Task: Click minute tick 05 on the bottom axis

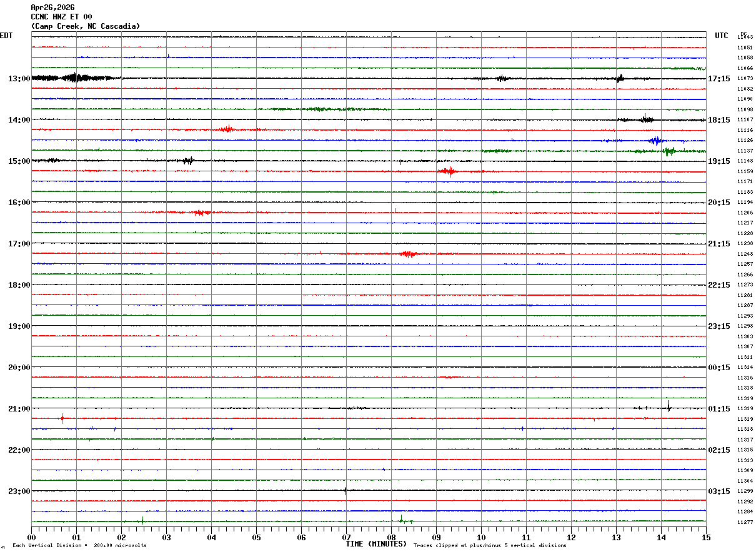Action: tap(256, 537)
